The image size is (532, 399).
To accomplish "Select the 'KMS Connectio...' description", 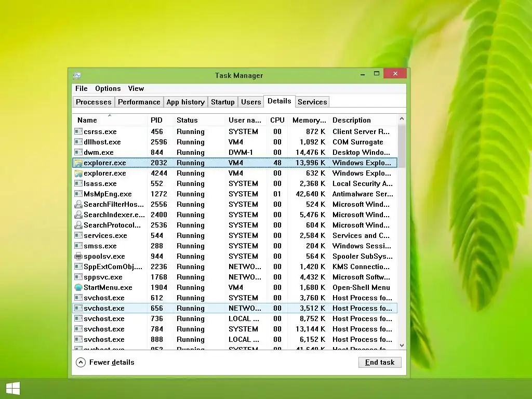I will pyautogui.click(x=361, y=267).
